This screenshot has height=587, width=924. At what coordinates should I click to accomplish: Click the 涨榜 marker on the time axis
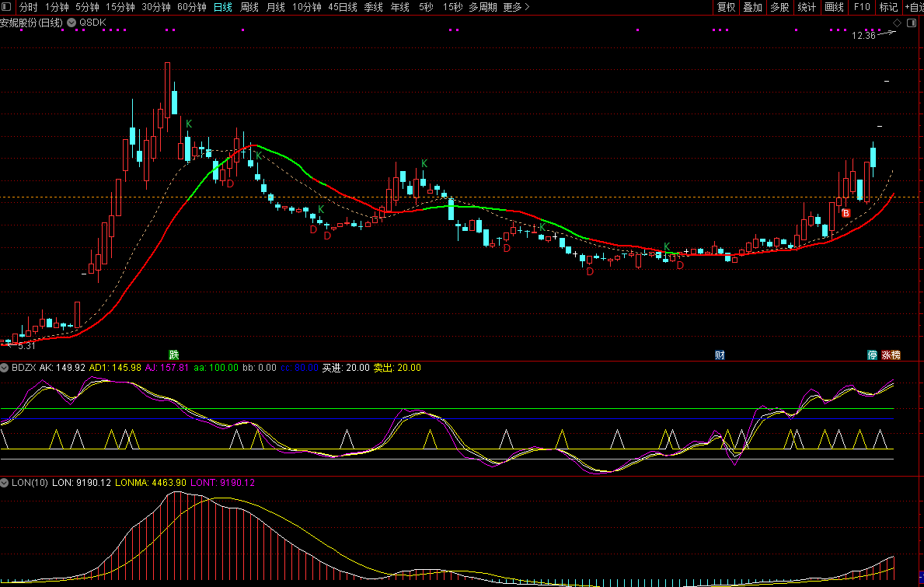click(891, 355)
